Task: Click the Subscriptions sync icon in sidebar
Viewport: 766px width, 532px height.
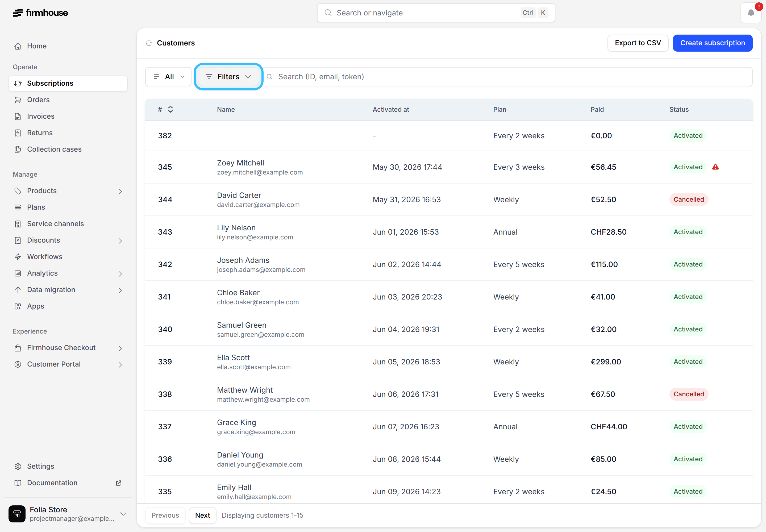Action: tap(18, 83)
